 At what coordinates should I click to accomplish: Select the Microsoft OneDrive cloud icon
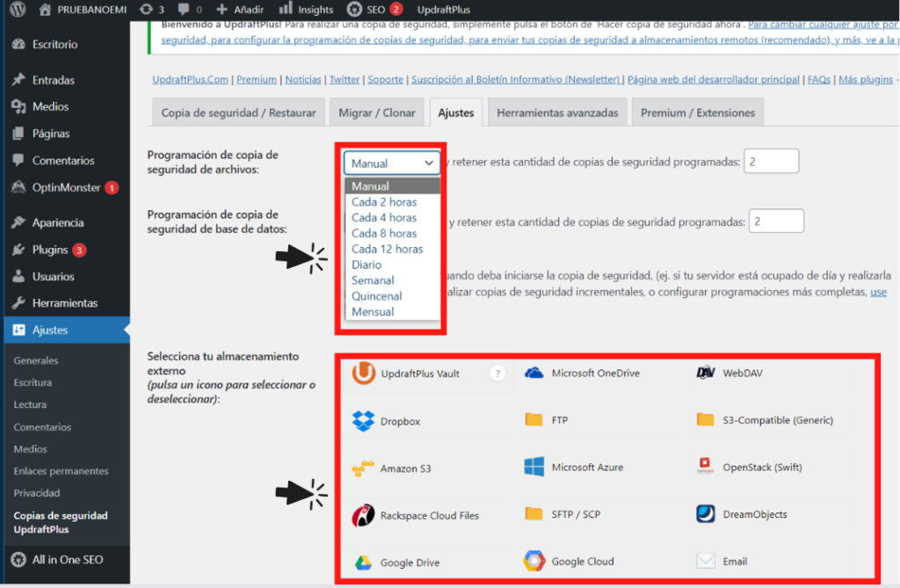click(x=533, y=373)
